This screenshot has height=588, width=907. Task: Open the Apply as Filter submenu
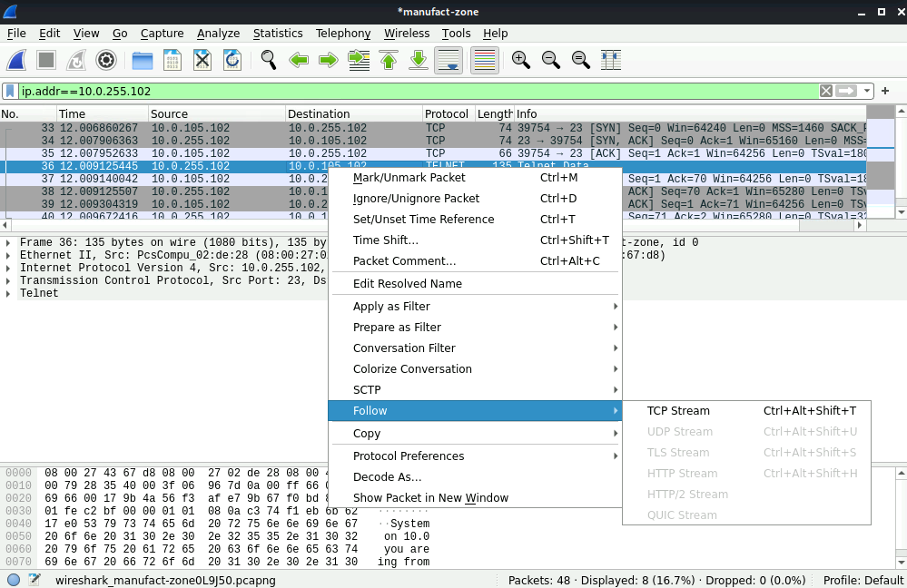coord(475,307)
